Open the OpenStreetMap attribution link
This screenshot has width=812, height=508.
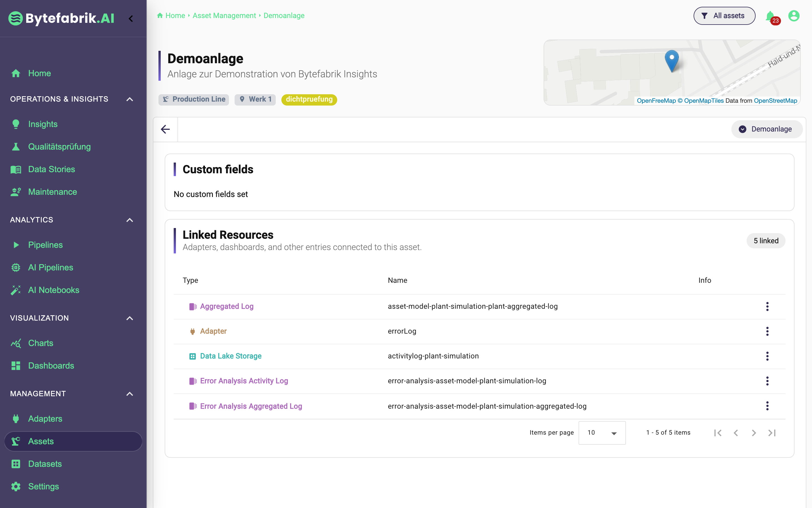[x=775, y=100]
